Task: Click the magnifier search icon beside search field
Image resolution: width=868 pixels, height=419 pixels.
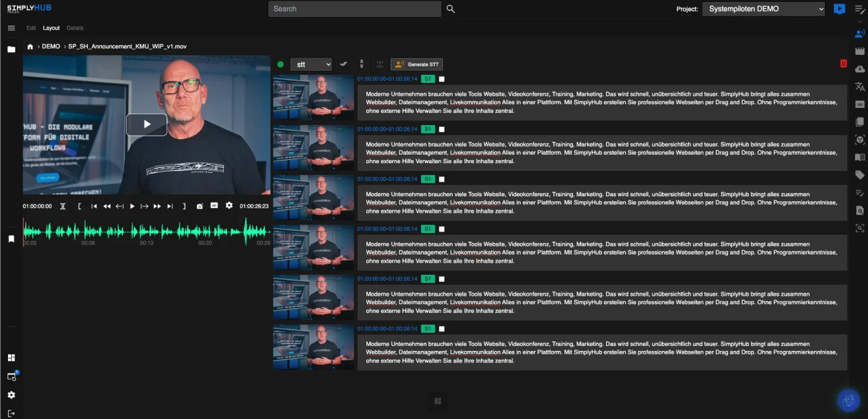Action: click(450, 9)
